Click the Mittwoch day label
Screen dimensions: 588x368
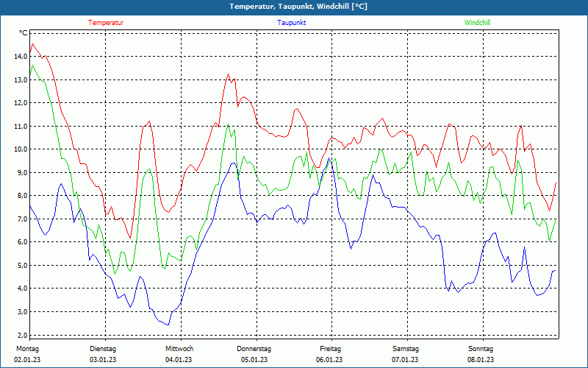(x=179, y=349)
